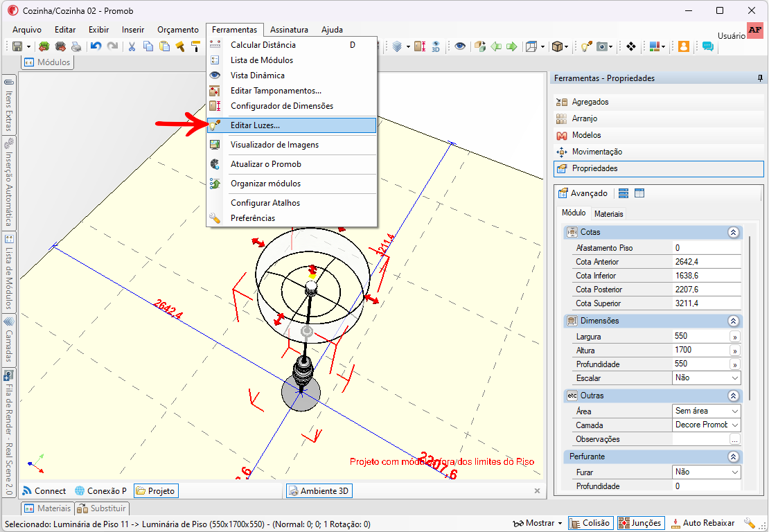Click Modelos in the tools panel

pos(659,135)
